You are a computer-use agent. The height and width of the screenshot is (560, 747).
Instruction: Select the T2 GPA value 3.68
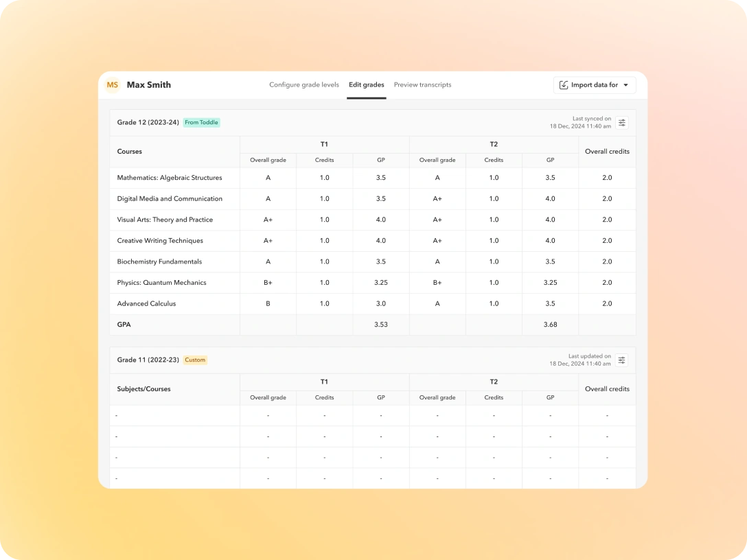point(550,325)
